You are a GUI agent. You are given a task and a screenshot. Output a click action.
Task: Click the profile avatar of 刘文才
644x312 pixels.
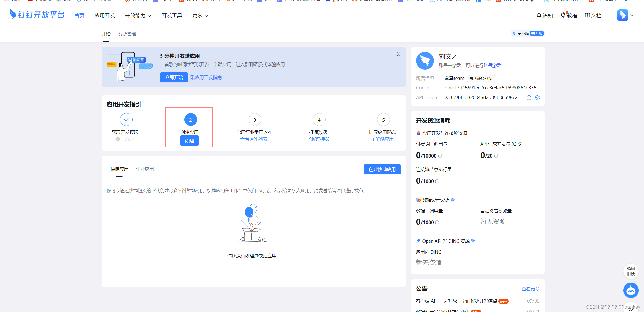(x=425, y=60)
